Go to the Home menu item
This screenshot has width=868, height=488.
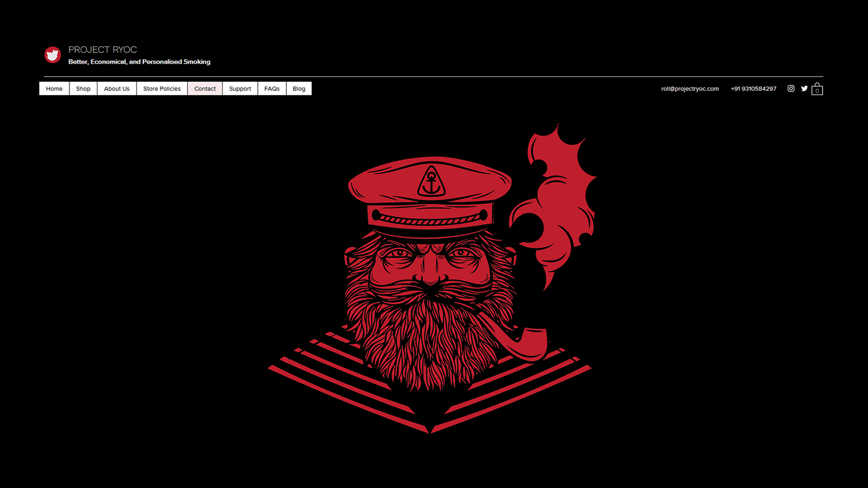tap(54, 89)
